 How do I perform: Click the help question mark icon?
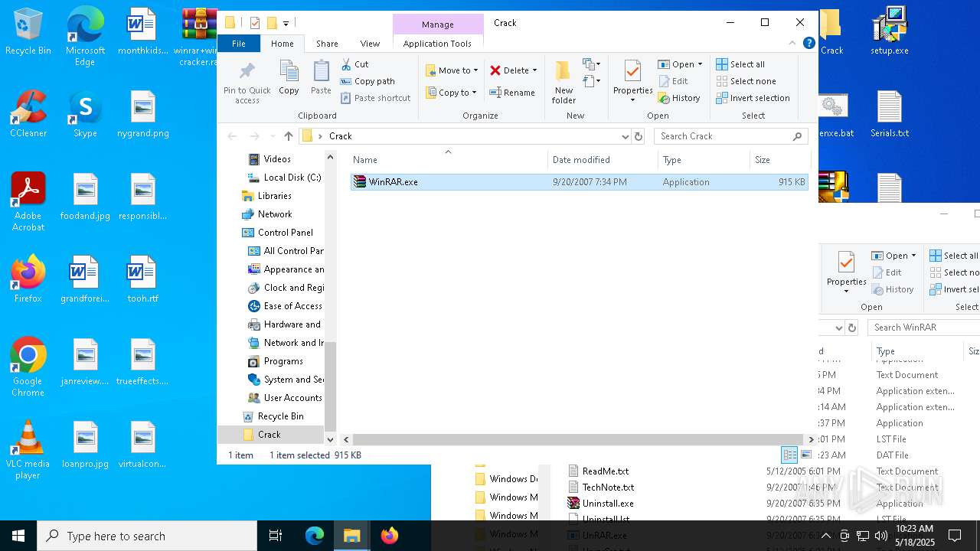tap(808, 44)
